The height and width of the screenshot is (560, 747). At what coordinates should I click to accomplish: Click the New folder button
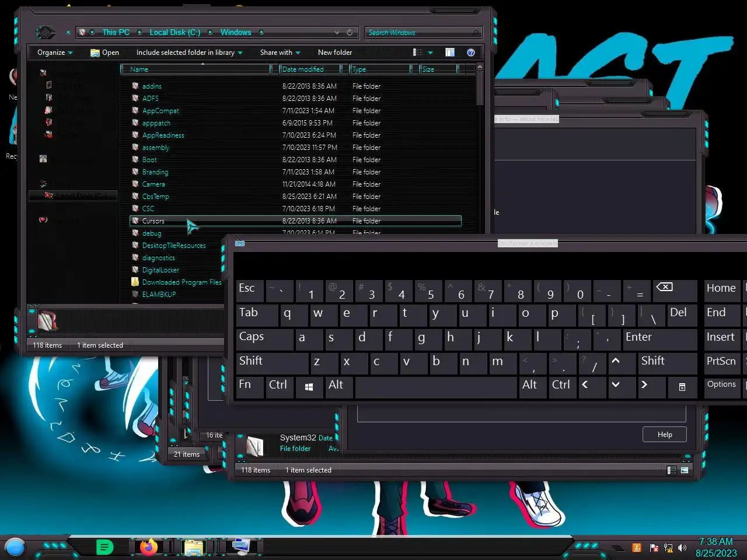pyautogui.click(x=335, y=52)
